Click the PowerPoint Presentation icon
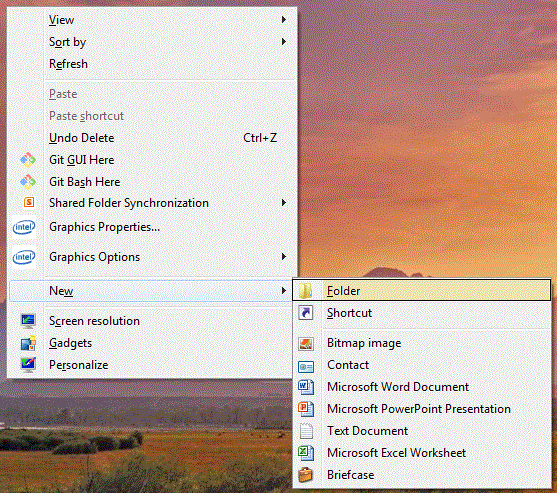This screenshot has width=557, height=493. point(306,409)
